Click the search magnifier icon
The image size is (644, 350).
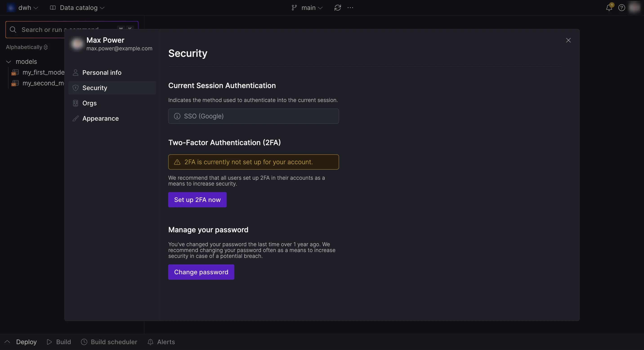[13, 30]
